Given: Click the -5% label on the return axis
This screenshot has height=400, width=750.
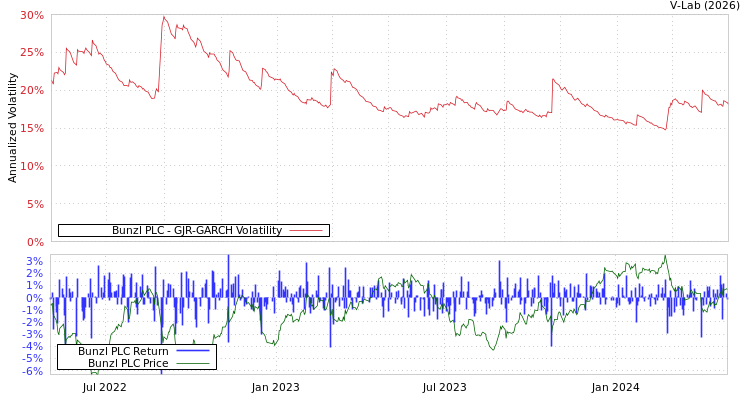Looking at the screenshot, I should 33,358.
